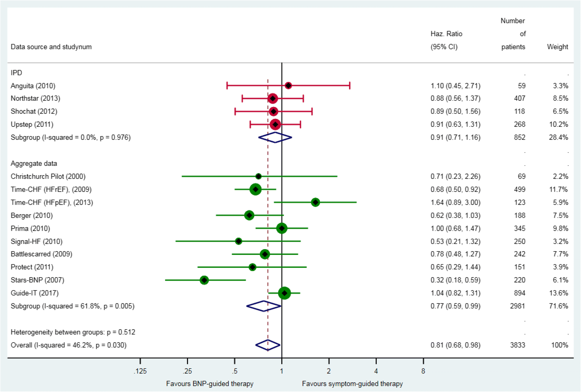
Task: Click 'Favours BNP-guided therapy' axis label
Action: click(x=210, y=384)
